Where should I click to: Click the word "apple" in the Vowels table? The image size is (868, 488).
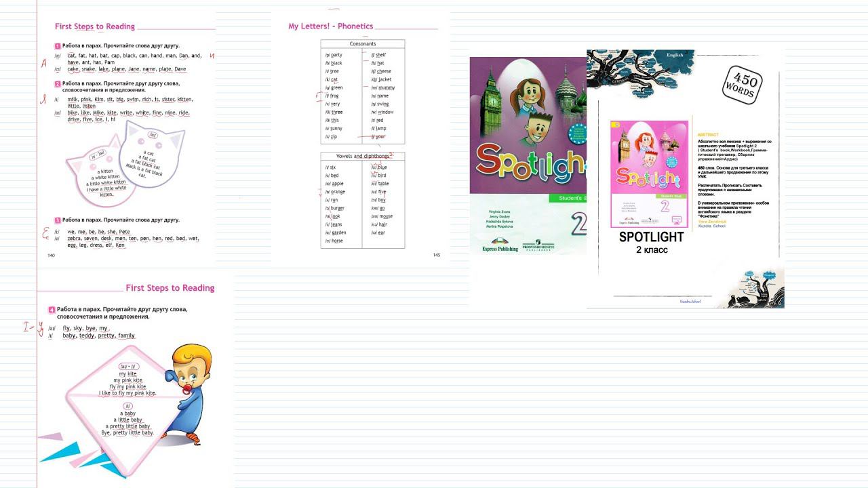pyautogui.click(x=338, y=183)
